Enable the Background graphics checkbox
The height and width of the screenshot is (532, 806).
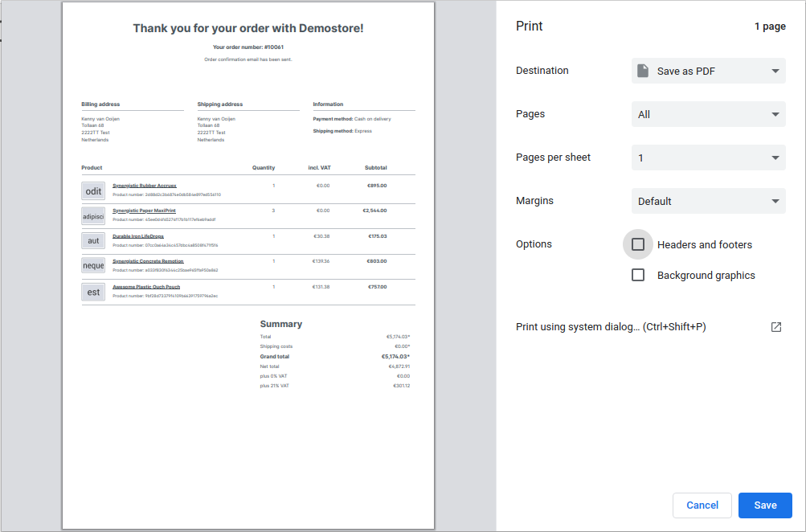(x=638, y=275)
